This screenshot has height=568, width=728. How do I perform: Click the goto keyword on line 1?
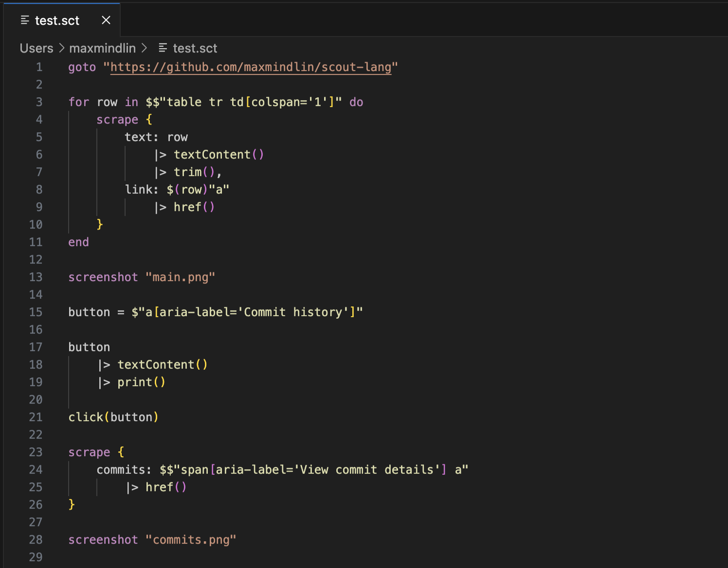click(82, 67)
